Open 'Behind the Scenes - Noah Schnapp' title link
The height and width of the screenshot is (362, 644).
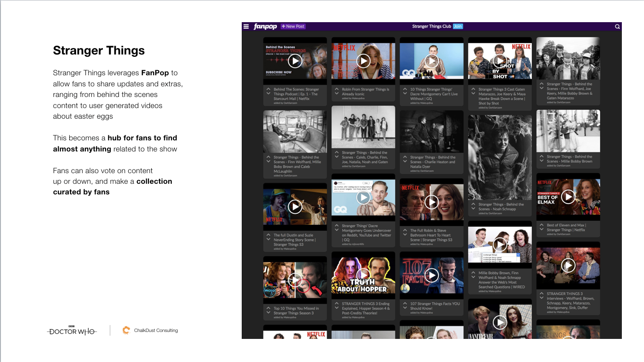pyautogui.click(x=501, y=206)
